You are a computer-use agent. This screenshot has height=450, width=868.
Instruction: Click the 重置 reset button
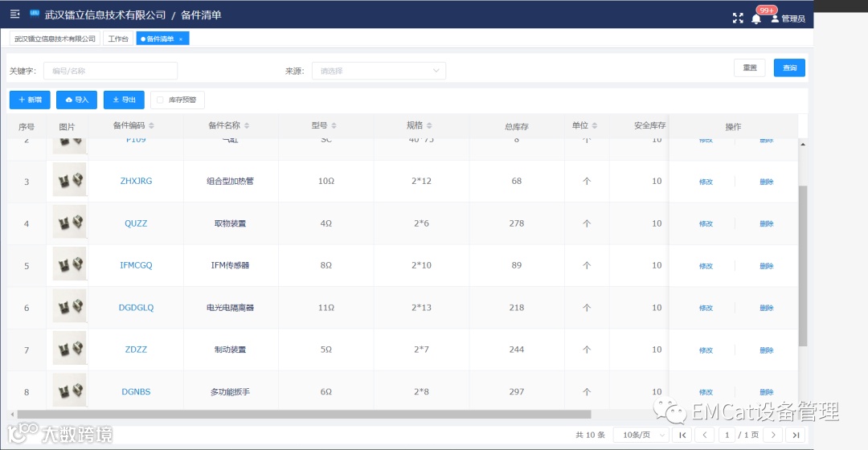click(750, 67)
